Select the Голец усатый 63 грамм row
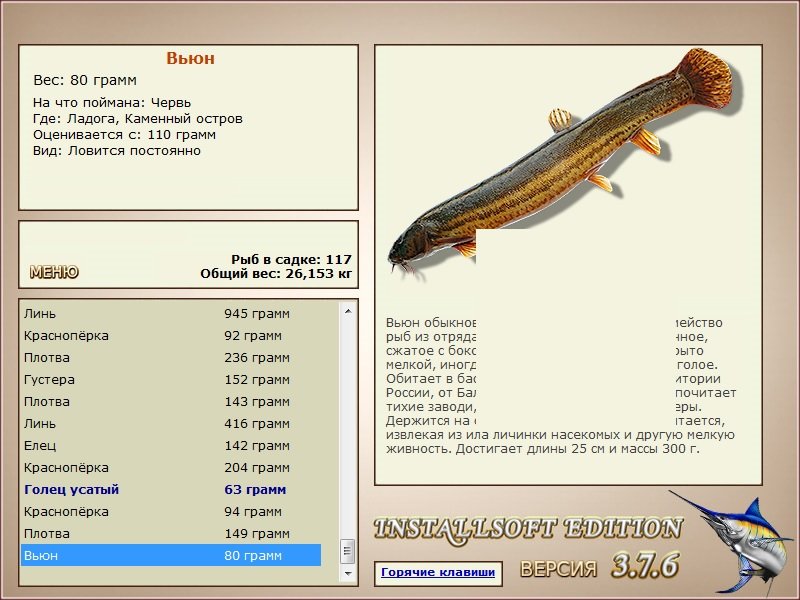 point(171,489)
